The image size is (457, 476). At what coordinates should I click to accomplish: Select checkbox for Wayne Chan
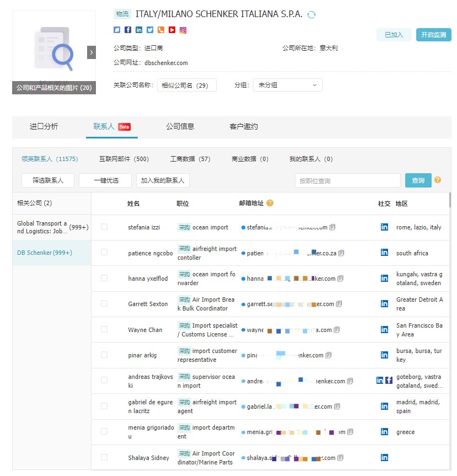[104, 329]
